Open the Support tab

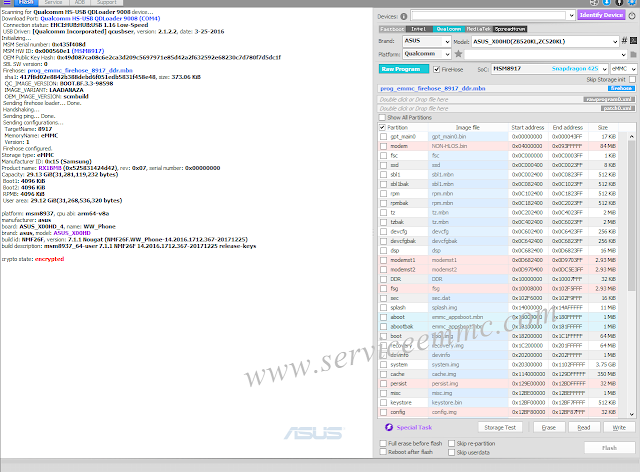107,2
